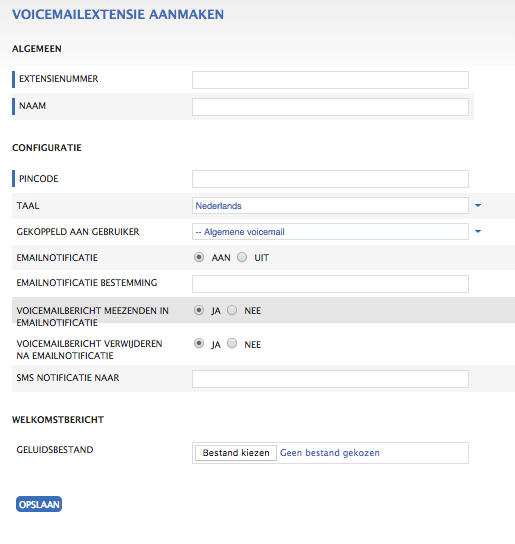Choose NEE for voicemailbericht verwijderen
515x544 pixels.
click(232, 344)
